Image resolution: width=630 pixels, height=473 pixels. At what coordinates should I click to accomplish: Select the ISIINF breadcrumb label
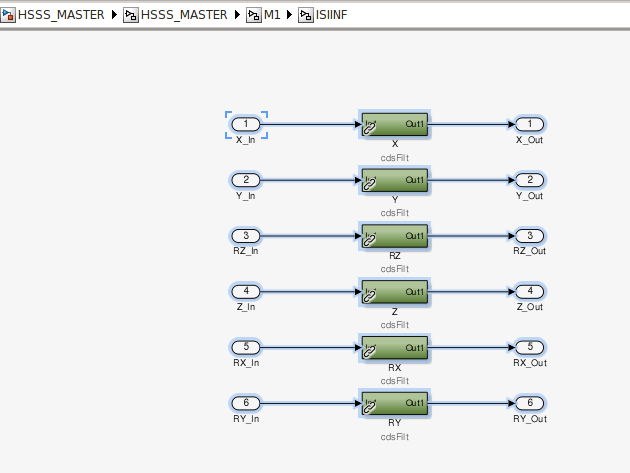pyautogui.click(x=331, y=15)
